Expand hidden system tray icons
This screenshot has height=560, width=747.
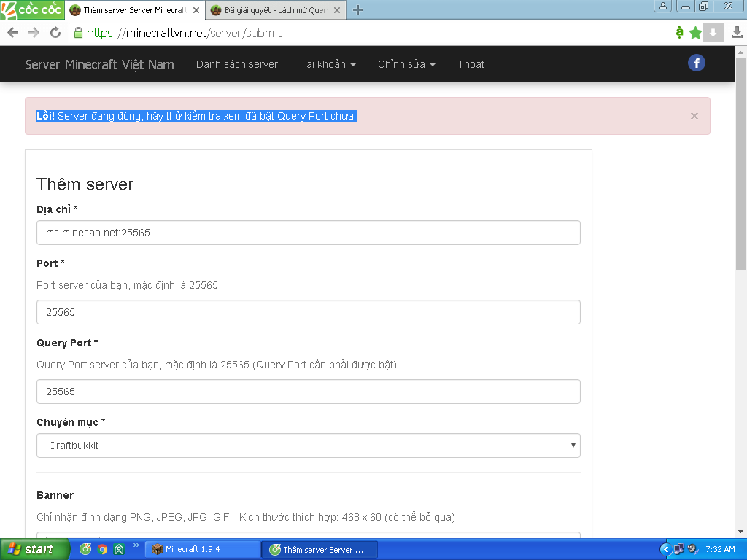[x=665, y=549]
